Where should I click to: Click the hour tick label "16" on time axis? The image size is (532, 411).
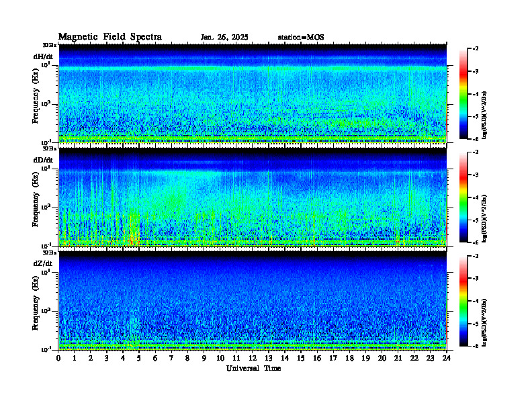pyautogui.click(x=317, y=358)
